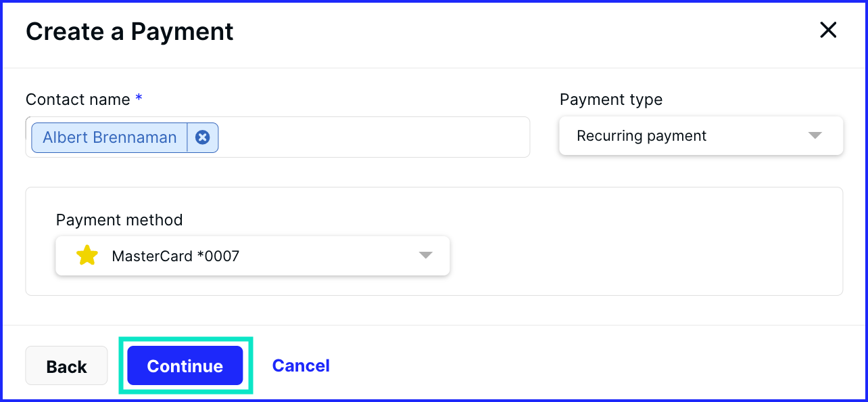Open the MasterCard *0007 payment method selector
The width and height of the screenshot is (868, 402).
click(253, 256)
